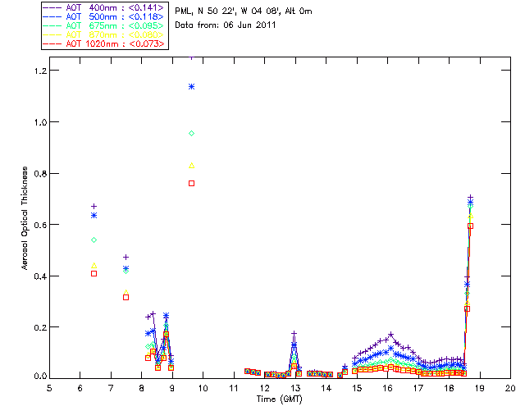Click the purple peak marker at 13 GMT

294,333
